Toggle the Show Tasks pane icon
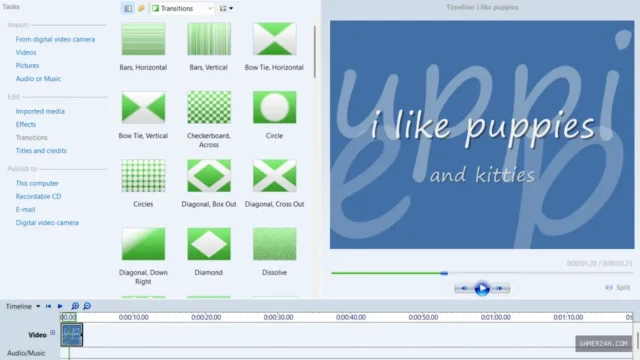This screenshot has height=360, width=640. click(128, 8)
